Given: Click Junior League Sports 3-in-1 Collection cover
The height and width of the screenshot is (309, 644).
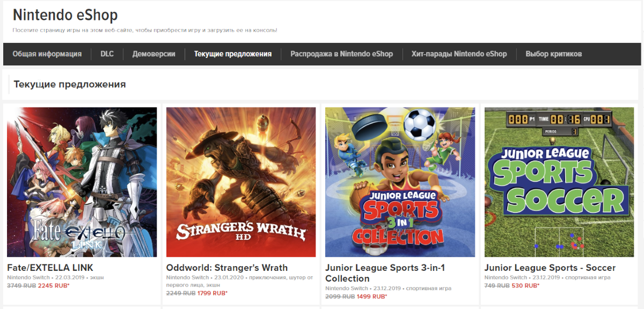Looking at the screenshot, I should (x=400, y=182).
